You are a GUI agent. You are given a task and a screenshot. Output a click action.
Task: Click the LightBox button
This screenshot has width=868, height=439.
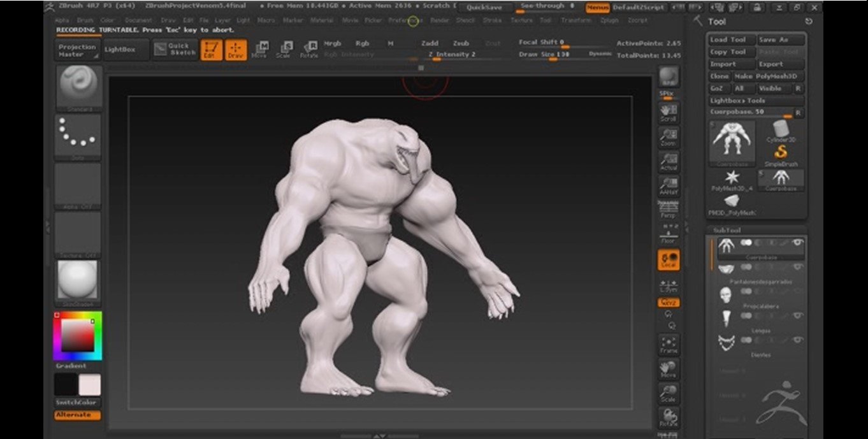pos(125,50)
